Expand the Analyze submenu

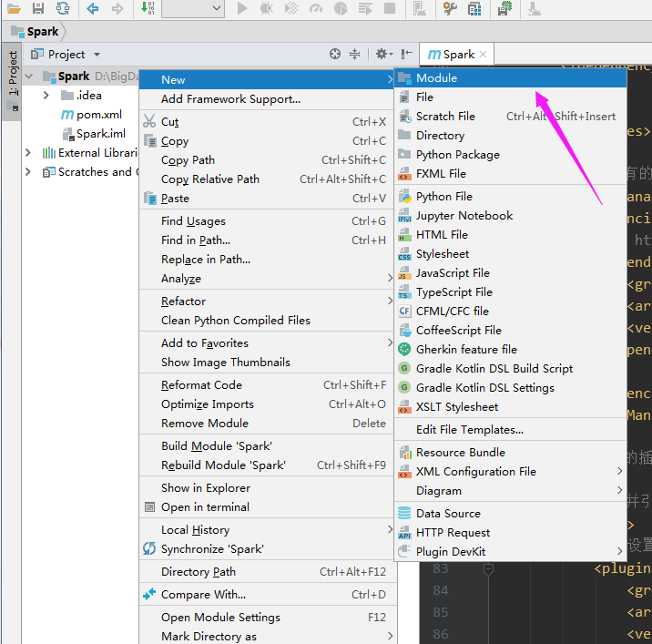click(267, 279)
